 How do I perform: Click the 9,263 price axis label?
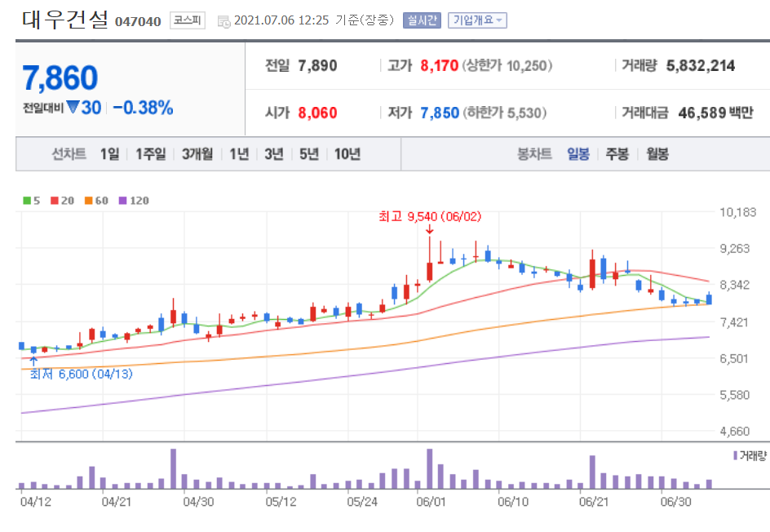(735, 249)
